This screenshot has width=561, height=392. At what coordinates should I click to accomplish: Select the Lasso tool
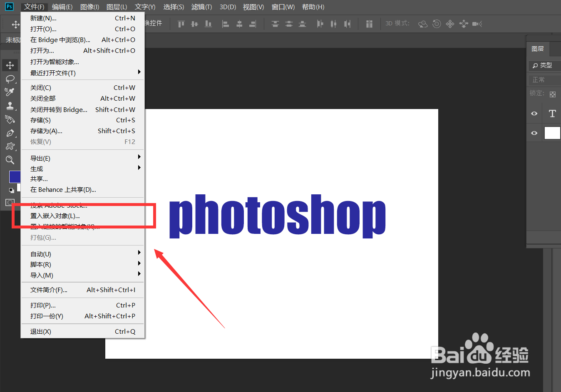pyautogui.click(x=10, y=79)
